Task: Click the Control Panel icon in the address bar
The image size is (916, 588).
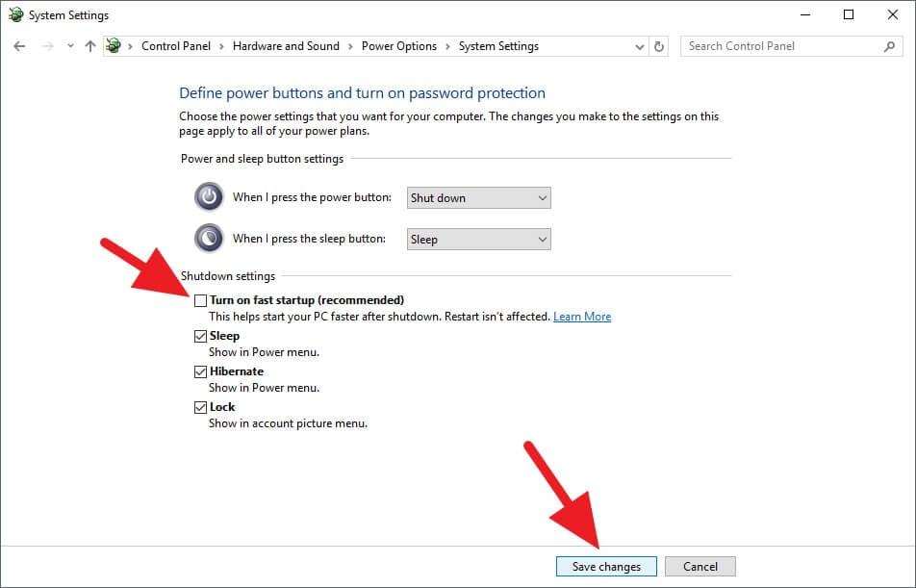Action: click(x=114, y=45)
